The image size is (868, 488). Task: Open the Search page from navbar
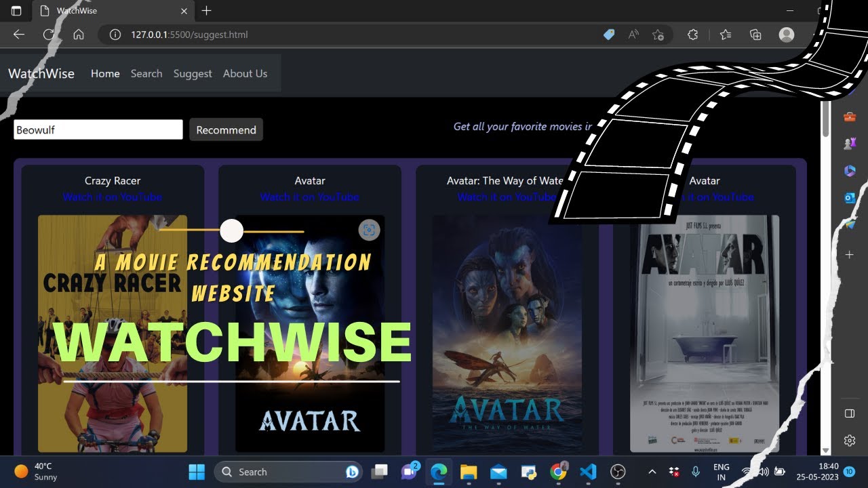[x=146, y=73]
